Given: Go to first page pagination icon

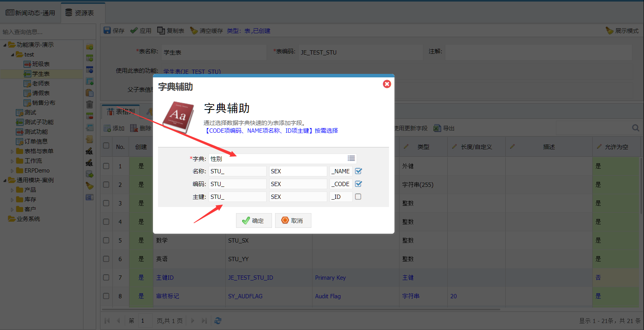Looking at the screenshot, I should pyautogui.click(x=107, y=321).
